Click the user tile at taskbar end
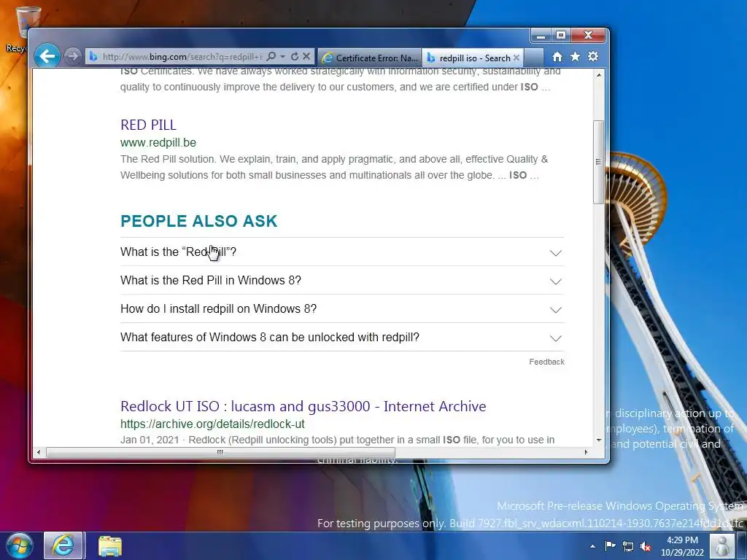747x560 pixels. click(x=721, y=545)
